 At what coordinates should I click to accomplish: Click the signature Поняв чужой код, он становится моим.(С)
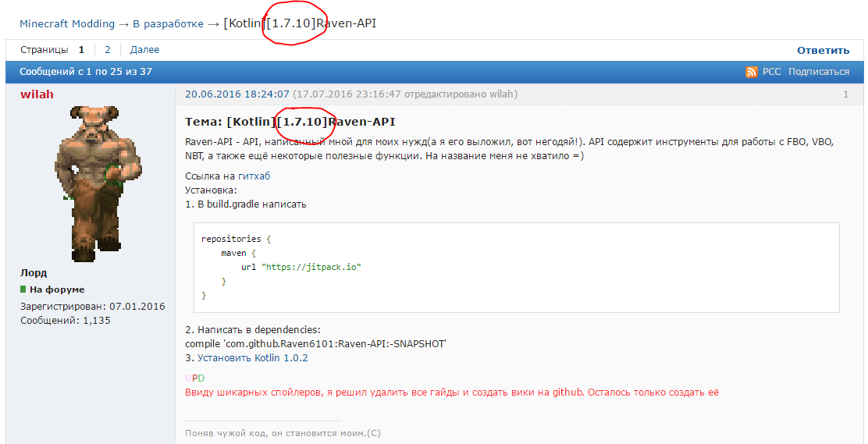[x=283, y=434]
